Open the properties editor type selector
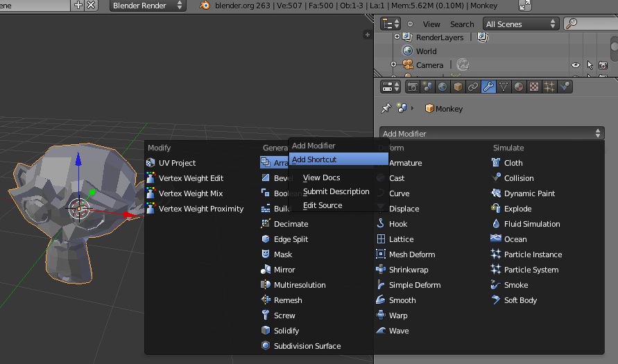Screen dimensions: 618x364 [x=390, y=87]
